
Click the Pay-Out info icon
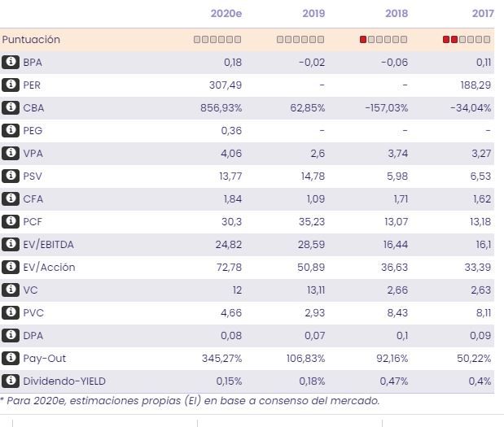(x=11, y=358)
